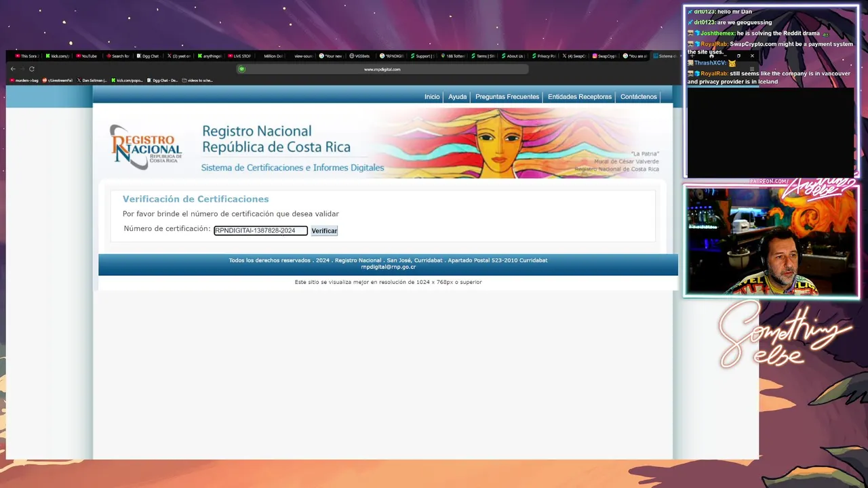Switch to the 'You are al' Google tab
The image size is (868, 488).
point(635,56)
